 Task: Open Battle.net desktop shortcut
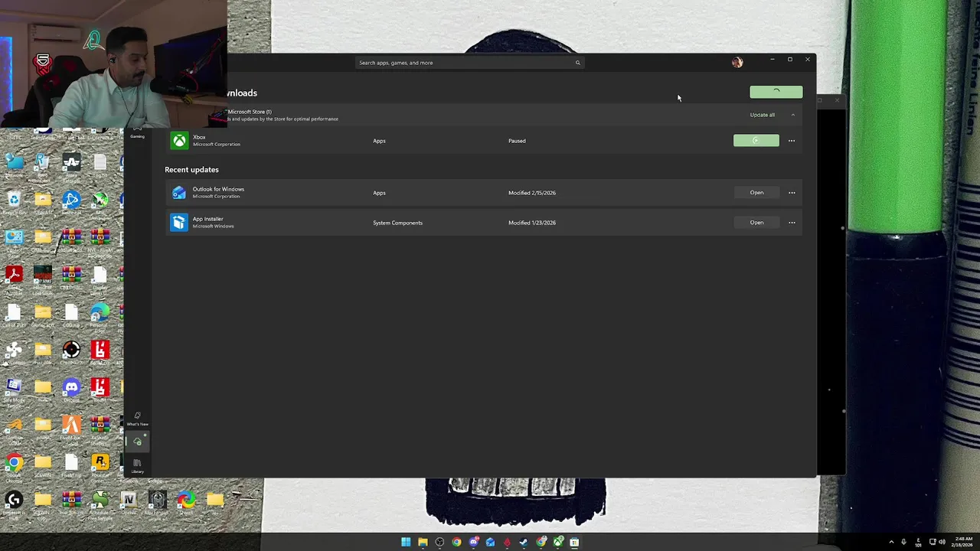[x=71, y=201]
